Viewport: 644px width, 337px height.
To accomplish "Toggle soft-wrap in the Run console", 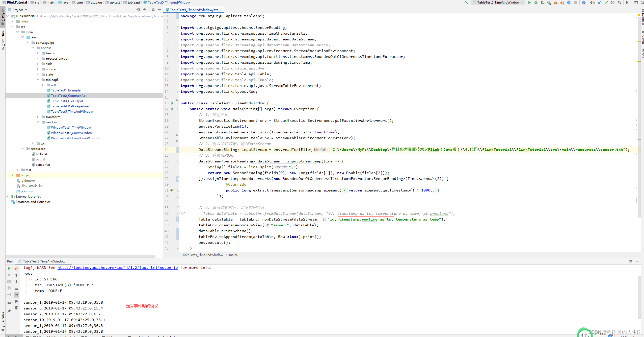I will click(16, 288).
